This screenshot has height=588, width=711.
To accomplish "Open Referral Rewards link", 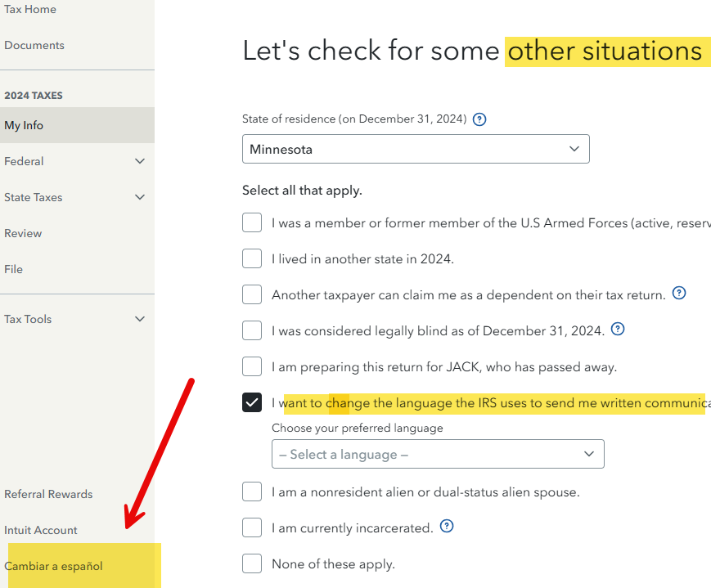I will (48, 494).
